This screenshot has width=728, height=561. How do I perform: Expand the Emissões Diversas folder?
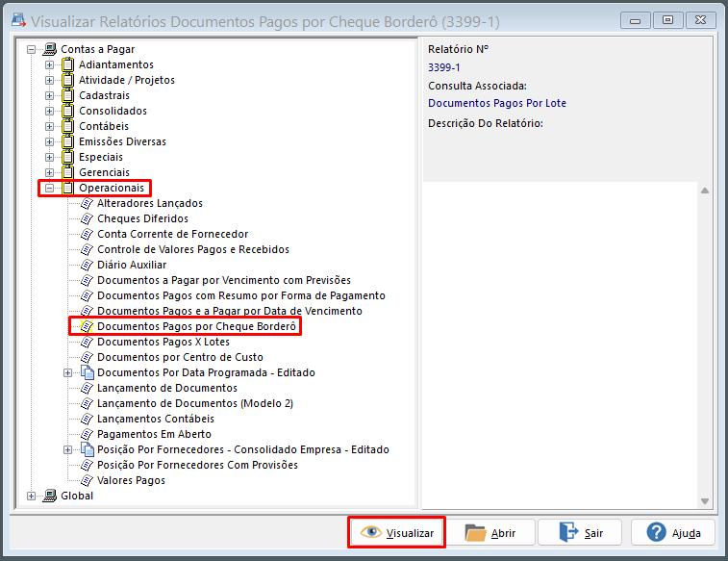49,141
